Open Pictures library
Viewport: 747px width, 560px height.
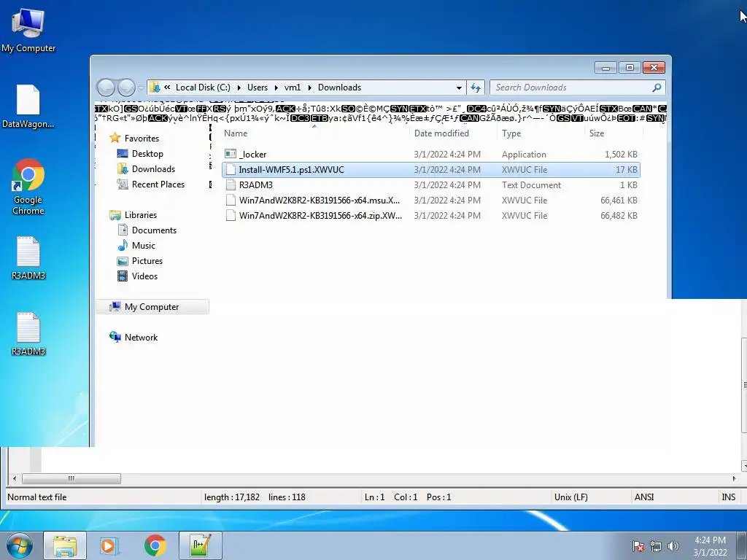coord(147,260)
